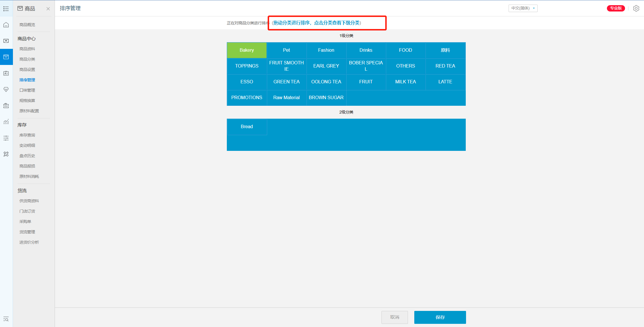Screen dimensions: 644x327
Task: Open the member ID card icon
Action: [x=6, y=73]
